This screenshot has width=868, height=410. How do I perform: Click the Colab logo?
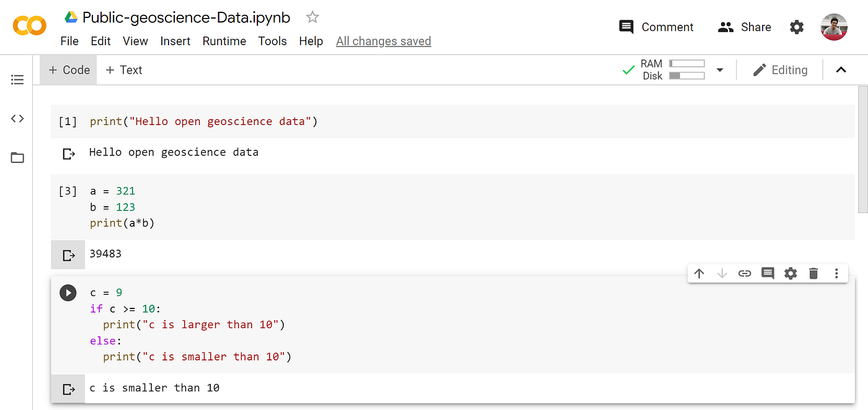tap(29, 25)
